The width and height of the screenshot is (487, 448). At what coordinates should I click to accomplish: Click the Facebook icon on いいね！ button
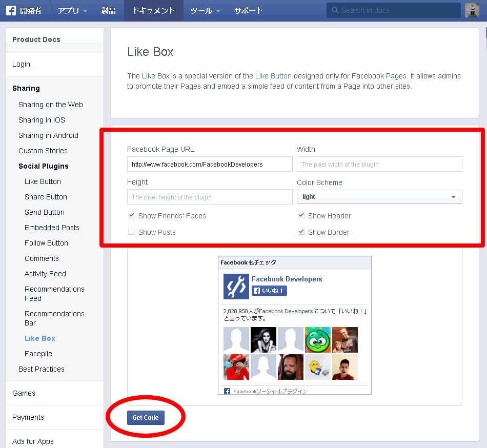pyautogui.click(x=256, y=291)
